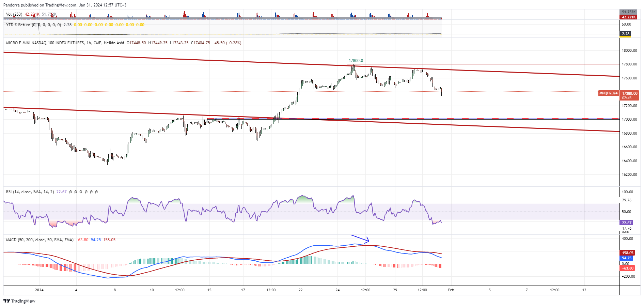Click the 2.28 YTD return axis tag

pyautogui.click(x=626, y=34)
